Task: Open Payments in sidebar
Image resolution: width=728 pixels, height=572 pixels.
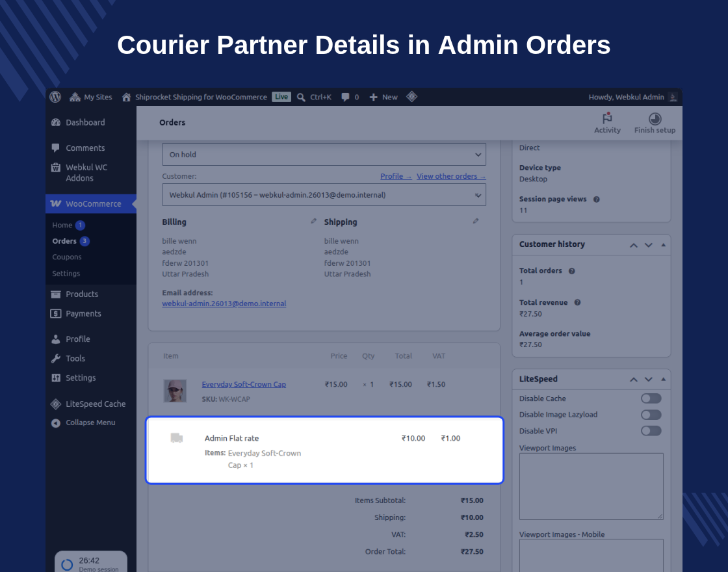Action: [83, 314]
